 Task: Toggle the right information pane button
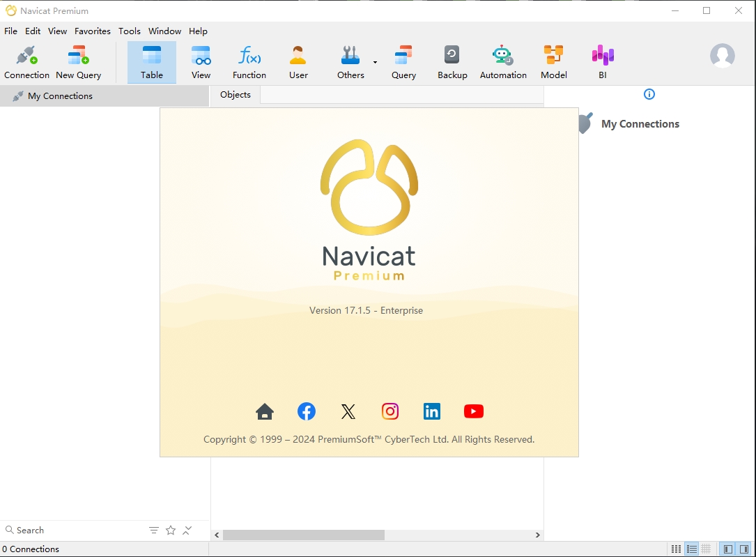pos(744,549)
